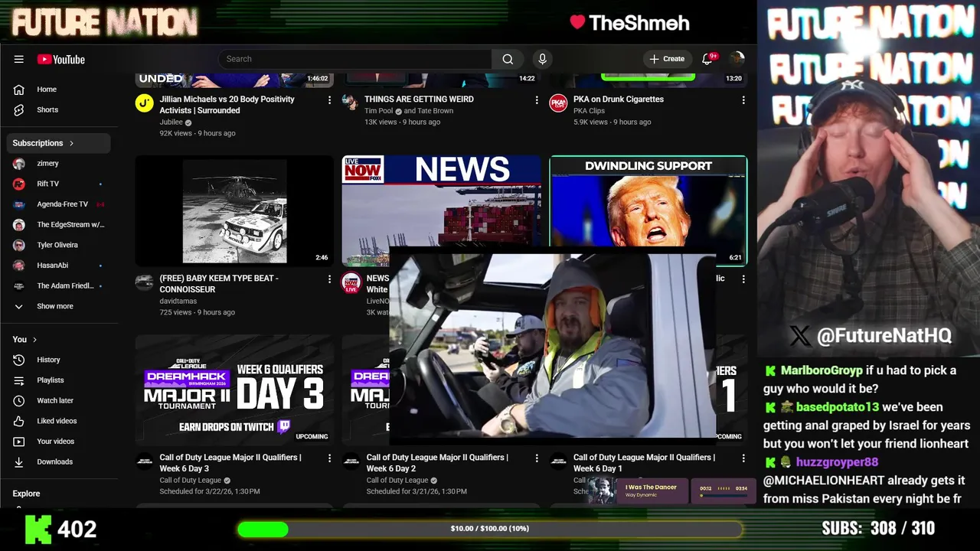Image resolution: width=980 pixels, height=551 pixels.
Task: Open more options for BABY KEEM TYPE BEAT
Action: [330, 279]
